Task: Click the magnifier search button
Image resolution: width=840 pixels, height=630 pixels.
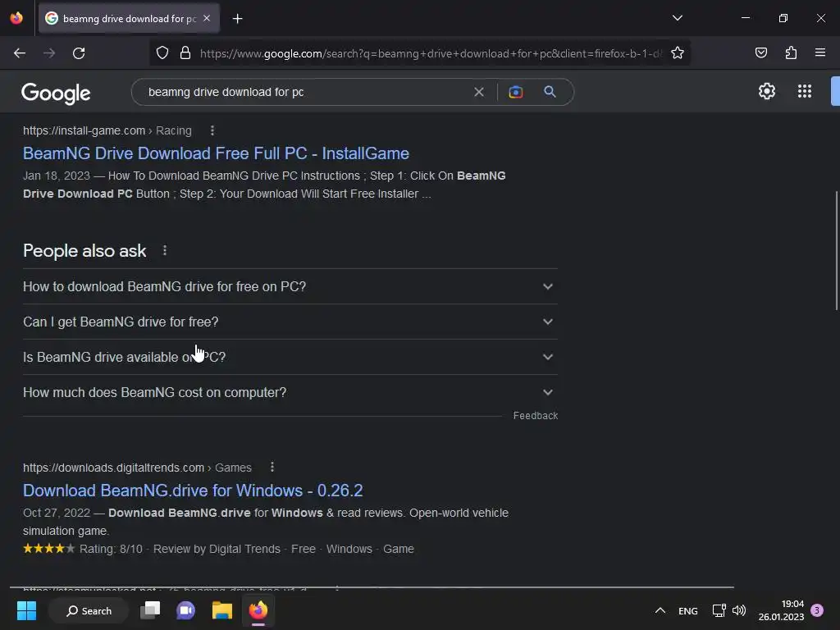Action: tap(550, 92)
